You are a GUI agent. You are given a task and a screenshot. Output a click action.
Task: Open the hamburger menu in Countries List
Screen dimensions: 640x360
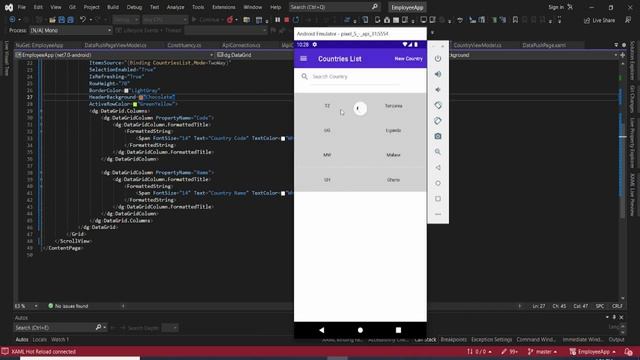tap(303, 59)
